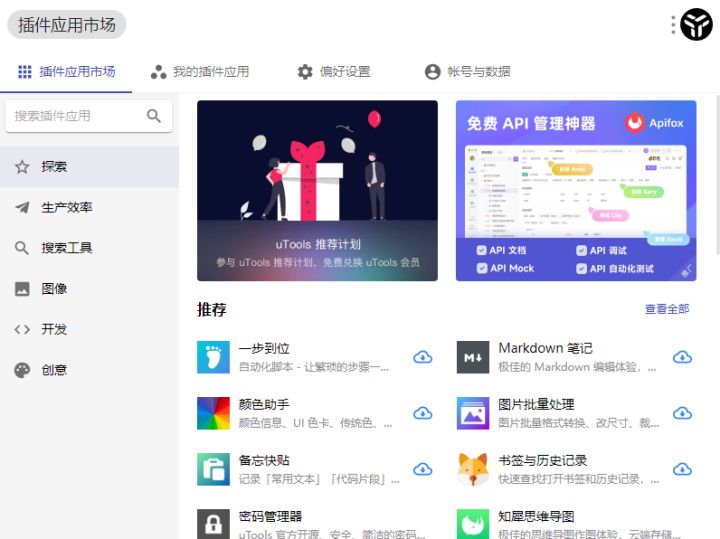The width and height of the screenshot is (720, 539).
Task: Select the 开发 category label
Action: (54, 329)
